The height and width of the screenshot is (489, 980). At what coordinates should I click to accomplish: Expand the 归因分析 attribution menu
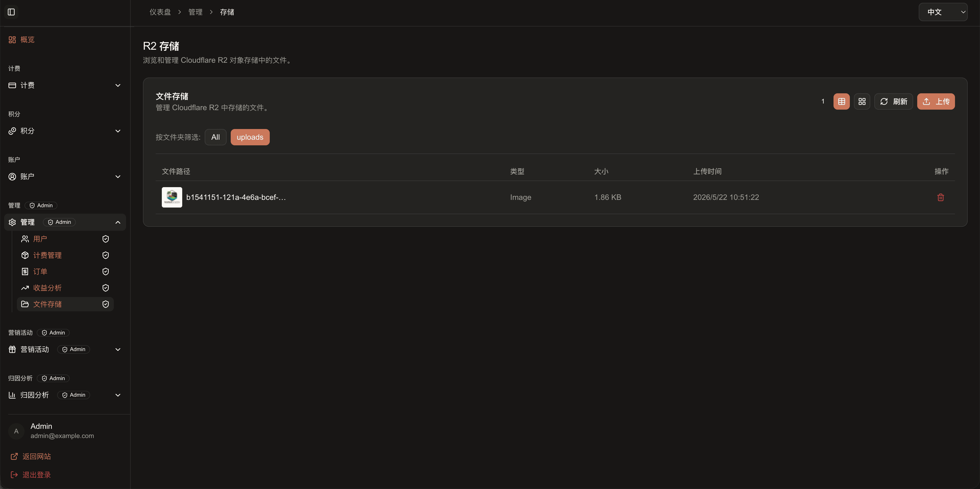click(x=65, y=395)
